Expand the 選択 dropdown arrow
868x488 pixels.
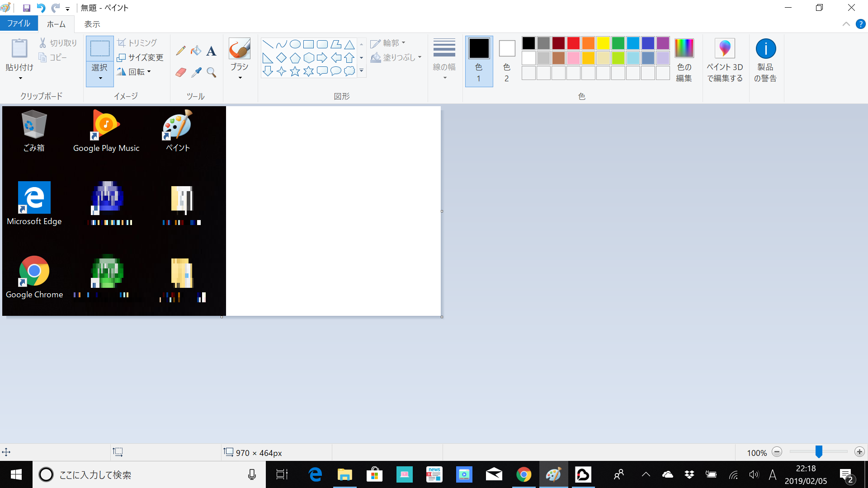pos(100,78)
